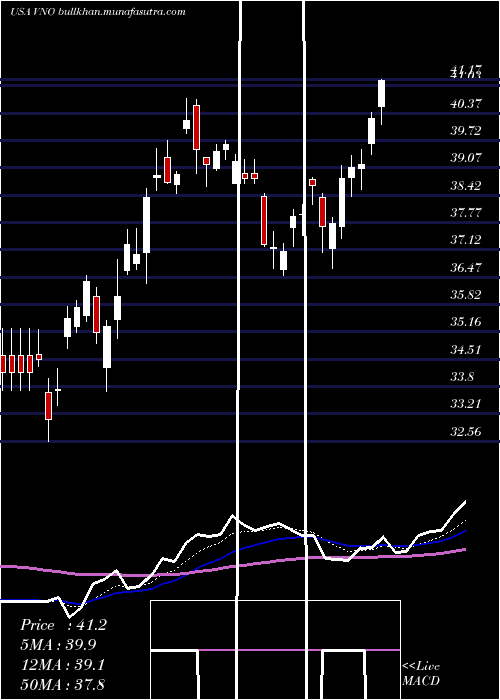
Task: Click the price label 35.82
Action: point(466,295)
